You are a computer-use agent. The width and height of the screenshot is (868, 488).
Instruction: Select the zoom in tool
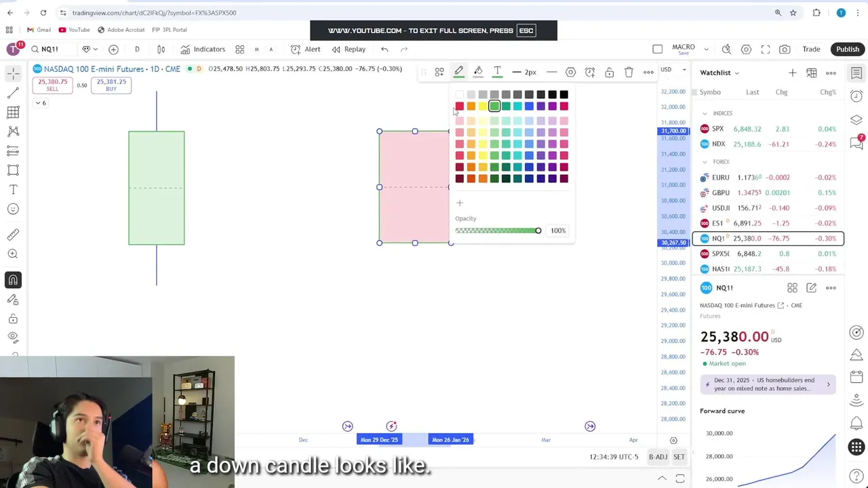[13, 253]
